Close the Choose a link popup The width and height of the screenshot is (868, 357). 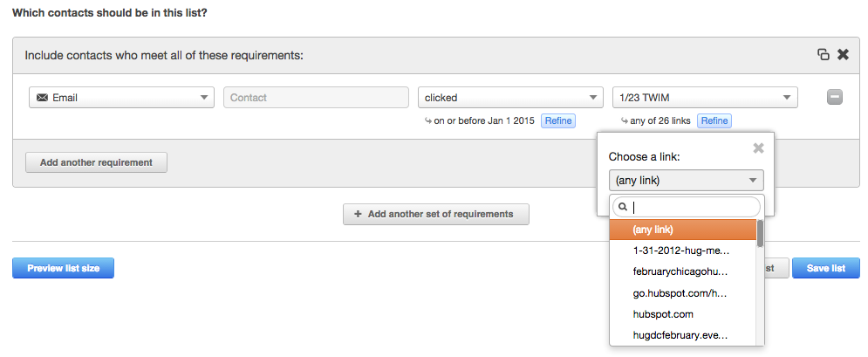point(758,148)
